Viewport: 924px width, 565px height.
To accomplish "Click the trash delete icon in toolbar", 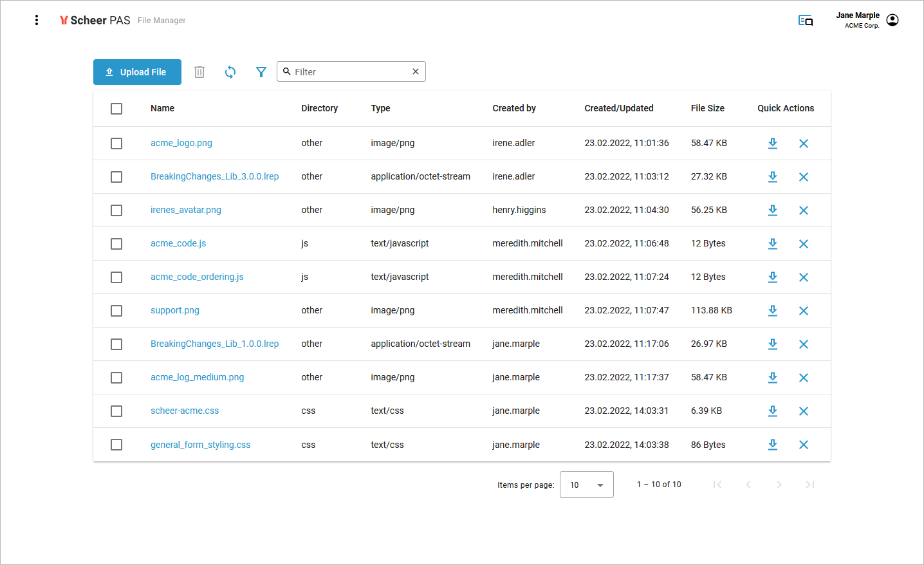I will (x=199, y=72).
